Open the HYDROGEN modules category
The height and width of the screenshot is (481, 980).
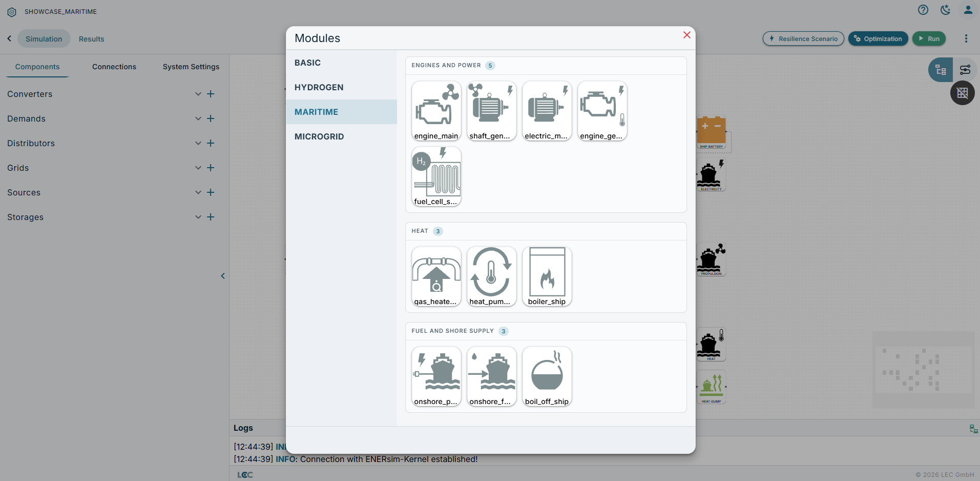341,87
